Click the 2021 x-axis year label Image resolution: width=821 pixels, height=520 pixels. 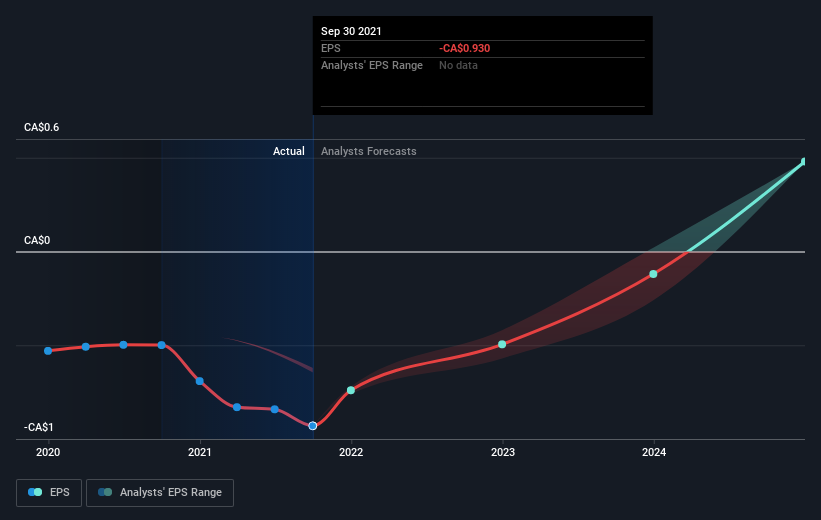pos(199,452)
